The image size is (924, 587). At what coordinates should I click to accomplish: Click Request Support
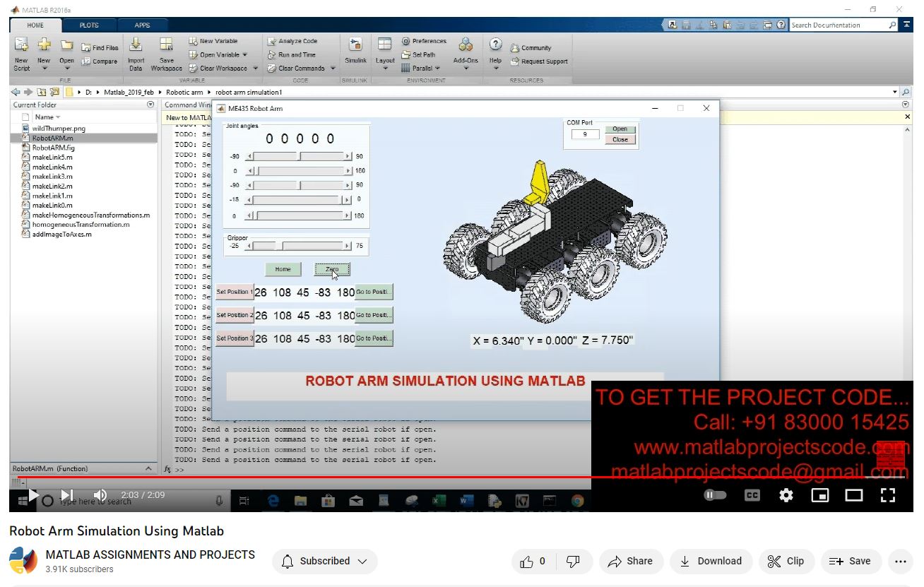coord(539,61)
